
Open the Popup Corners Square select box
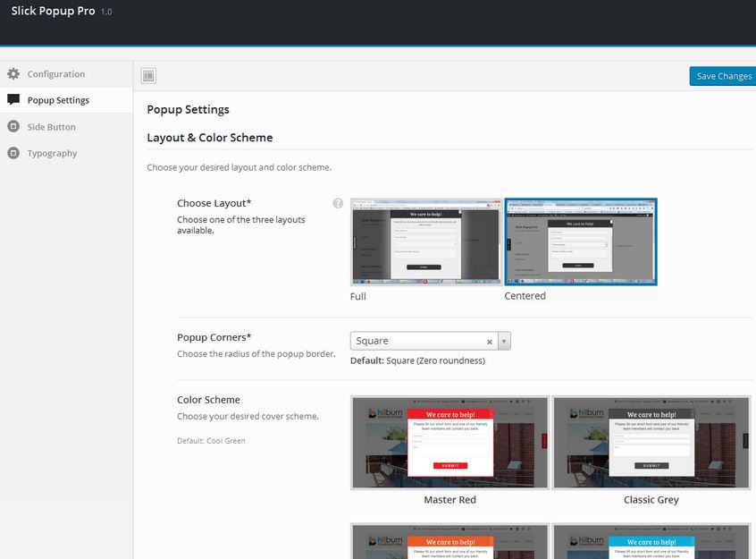[431, 341]
